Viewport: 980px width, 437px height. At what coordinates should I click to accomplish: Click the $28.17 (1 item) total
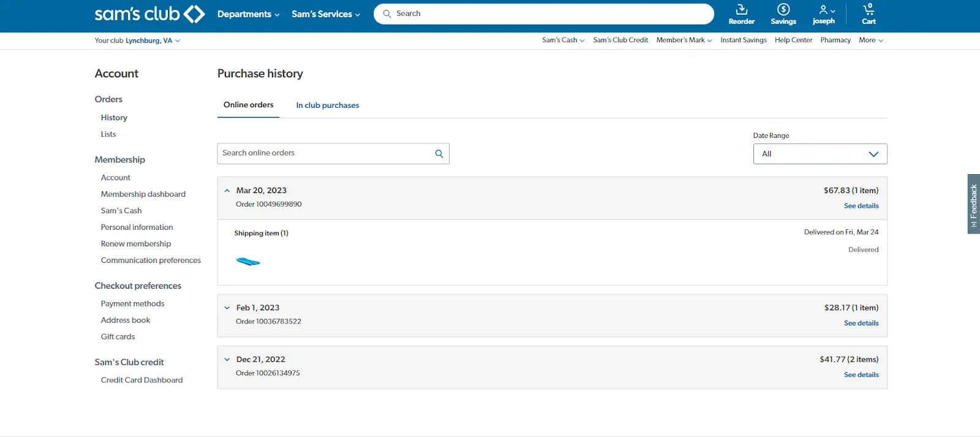(851, 308)
